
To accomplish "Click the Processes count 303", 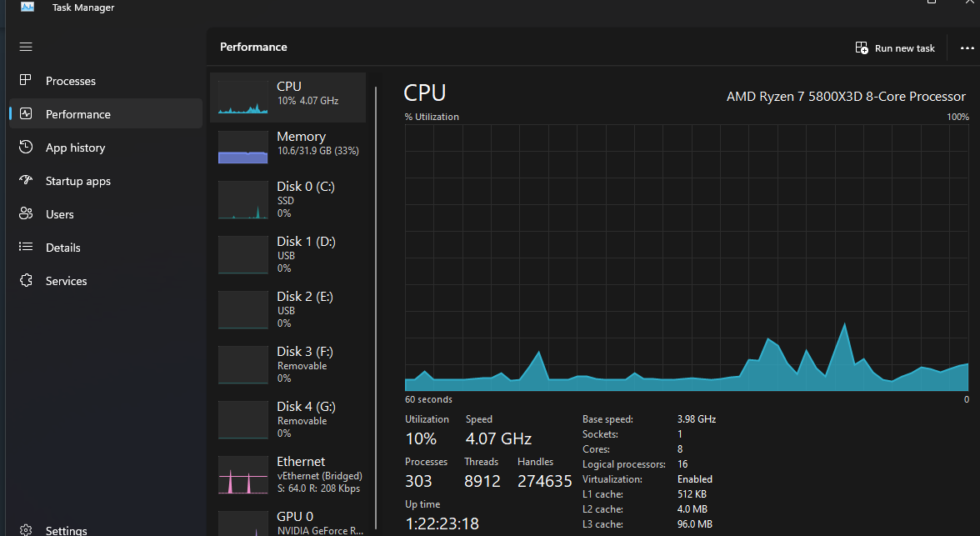I will [x=418, y=481].
